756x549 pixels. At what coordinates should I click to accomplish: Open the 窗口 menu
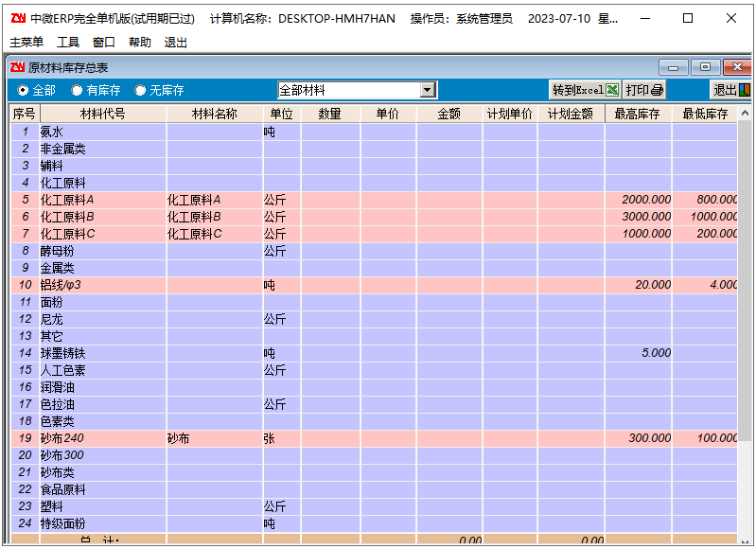104,43
